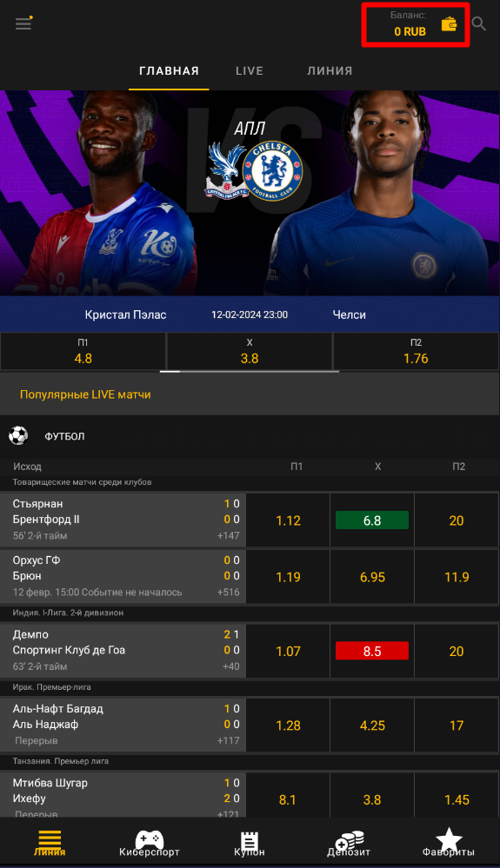
Task: Open the Демпо vs Спортинг Клуб де Гоа match
Action: pos(123,651)
